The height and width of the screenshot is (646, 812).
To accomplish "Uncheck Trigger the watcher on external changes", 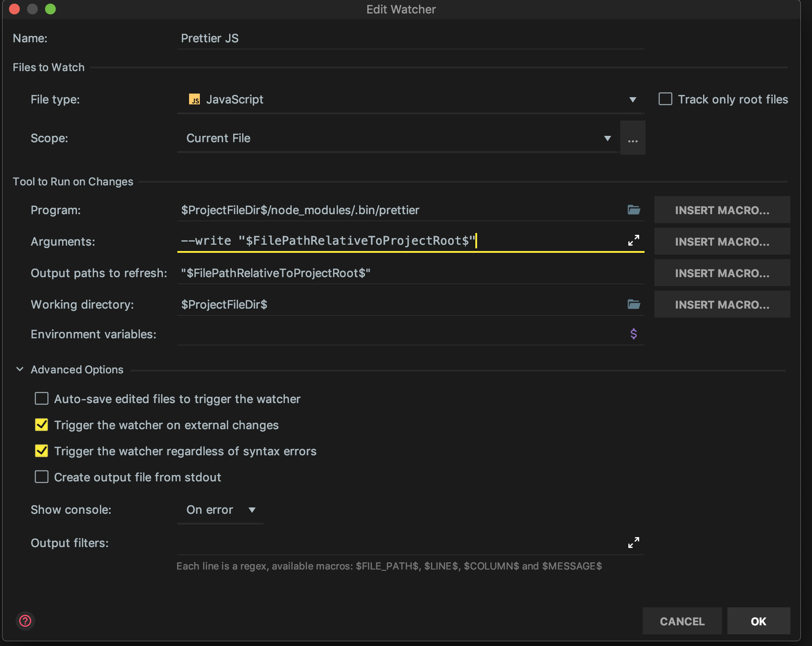I will pyautogui.click(x=41, y=425).
